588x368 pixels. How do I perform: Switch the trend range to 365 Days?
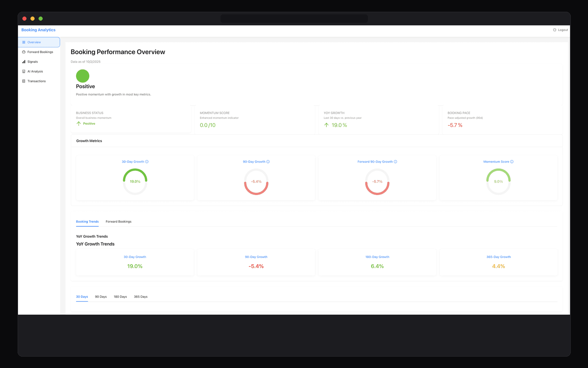[140, 297]
